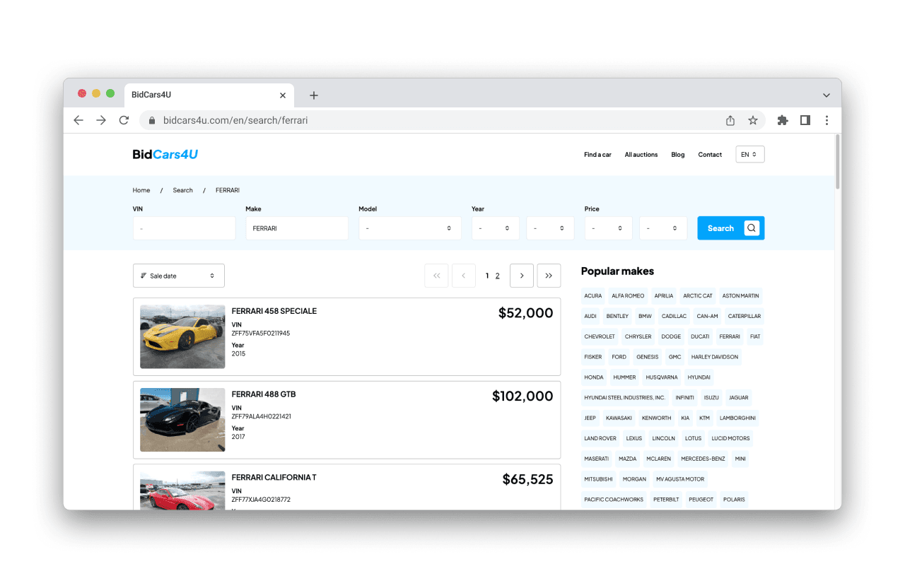Open a new browser tab
The height and width of the screenshot is (588, 905).
[x=314, y=95]
